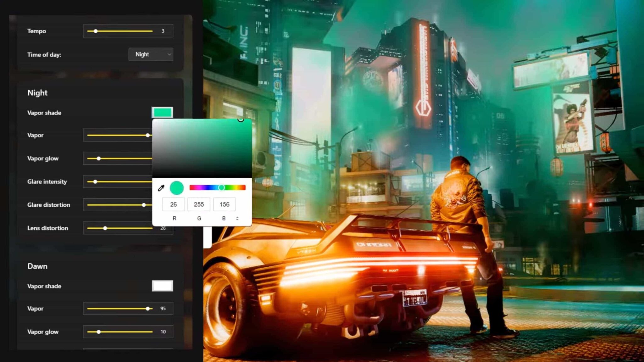
Task: Click the Tempo slider handle
Action: 95,31
